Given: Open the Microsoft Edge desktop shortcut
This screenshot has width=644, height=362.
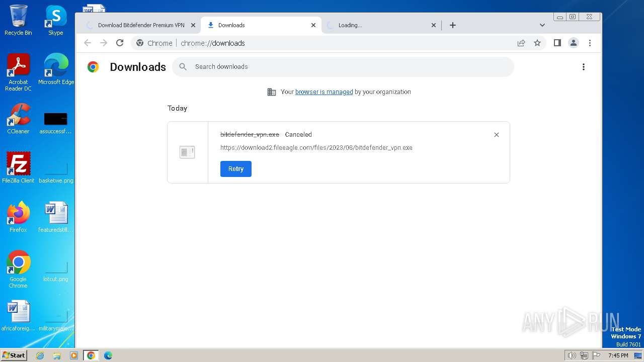Looking at the screenshot, I should coord(56,69).
